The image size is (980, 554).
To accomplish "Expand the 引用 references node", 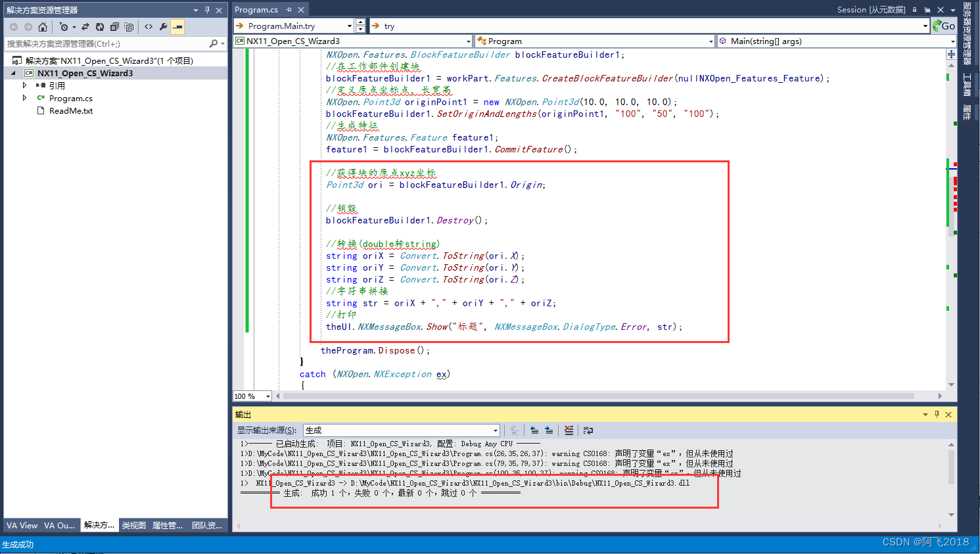I will point(25,85).
